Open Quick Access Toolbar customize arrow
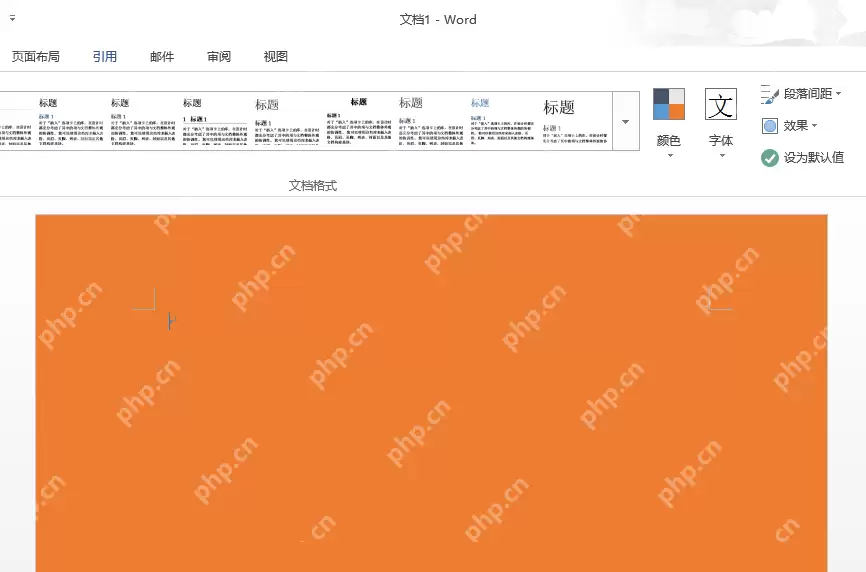The image size is (866, 572). pyautogui.click(x=12, y=18)
